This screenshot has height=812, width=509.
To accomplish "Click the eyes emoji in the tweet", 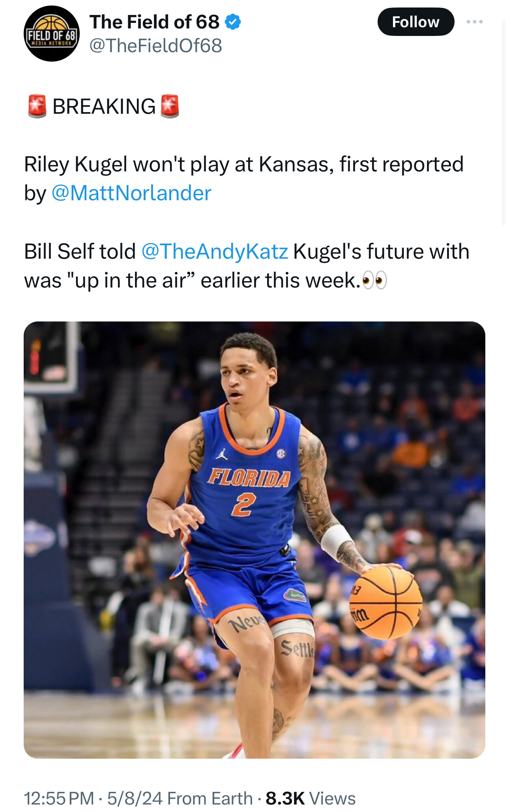I will pyautogui.click(x=374, y=281).
